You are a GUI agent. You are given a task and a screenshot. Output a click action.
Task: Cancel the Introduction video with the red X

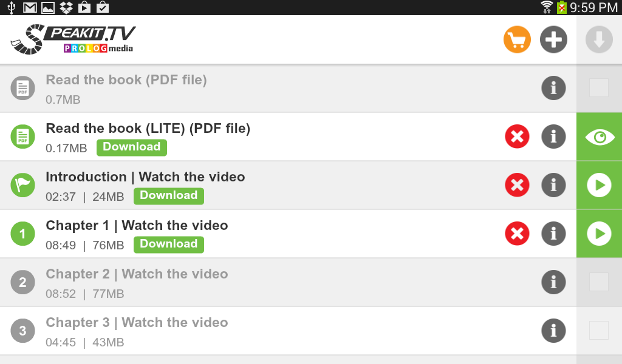coord(517,185)
